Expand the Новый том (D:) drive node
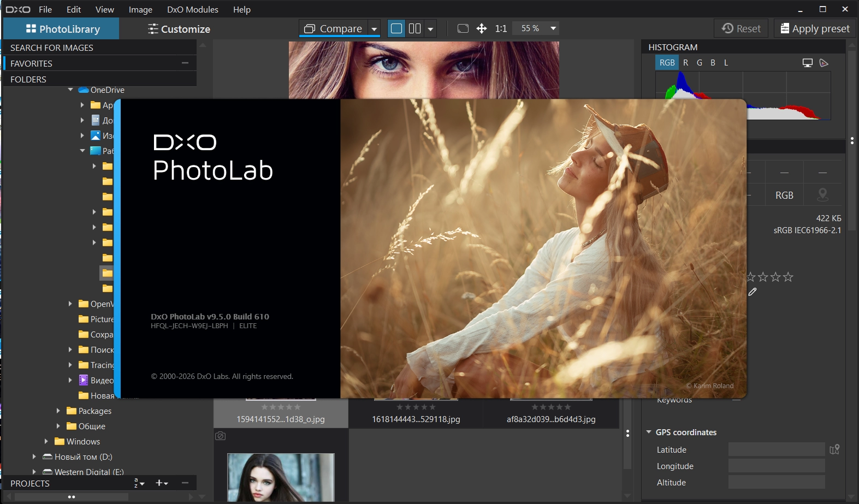Viewport: 859px width, 504px height. (x=34, y=456)
